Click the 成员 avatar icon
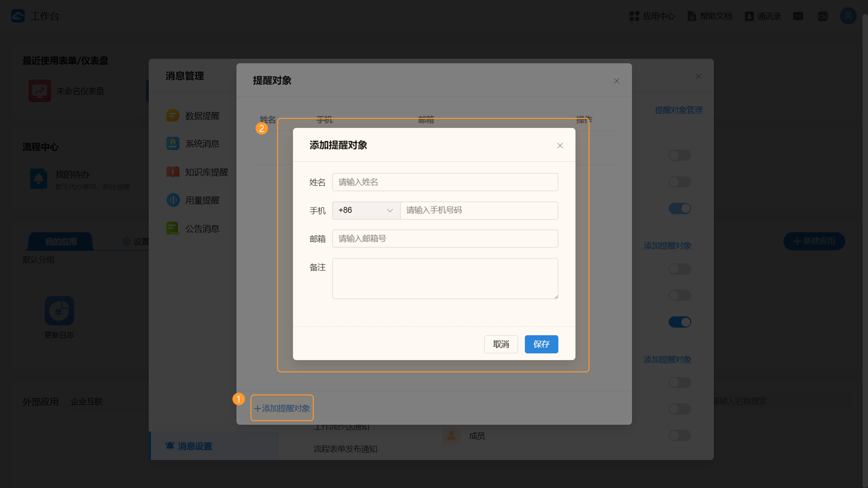The height and width of the screenshot is (488, 868). tap(452, 435)
